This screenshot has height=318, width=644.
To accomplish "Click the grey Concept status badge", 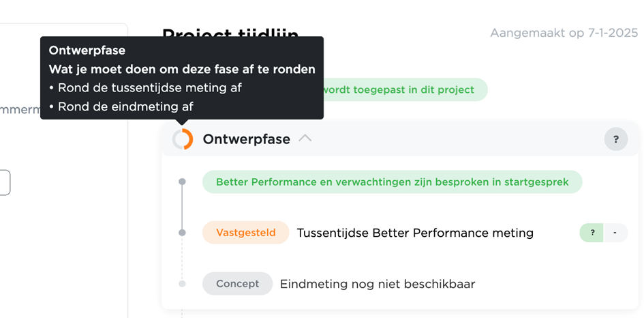I will [x=237, y=283].
